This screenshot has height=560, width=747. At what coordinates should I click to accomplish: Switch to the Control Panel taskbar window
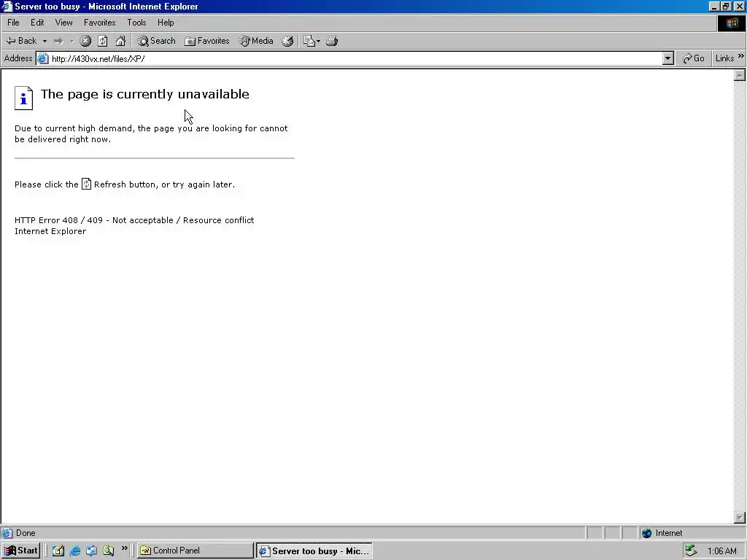click(x=196, y=551)
